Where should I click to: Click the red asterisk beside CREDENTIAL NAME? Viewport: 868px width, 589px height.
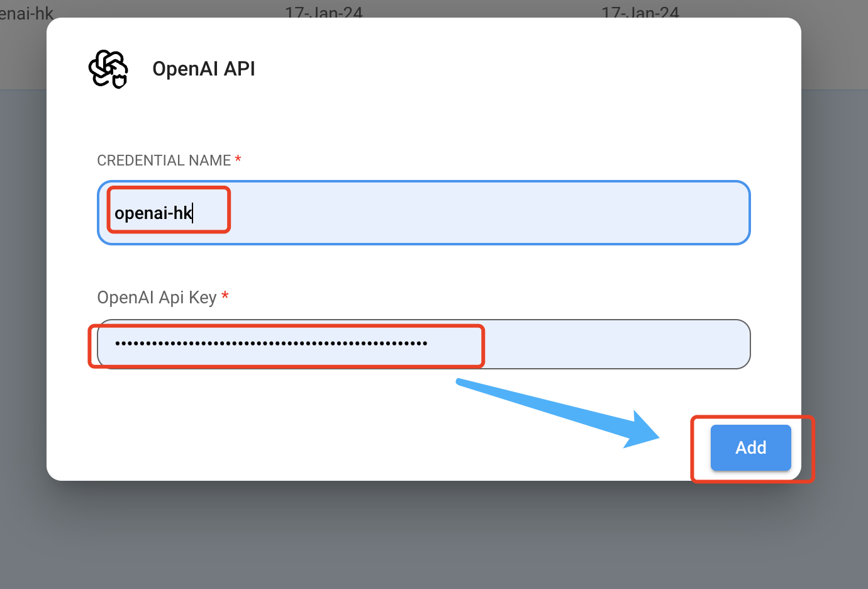pyautogui.click(x=238, y=160)
